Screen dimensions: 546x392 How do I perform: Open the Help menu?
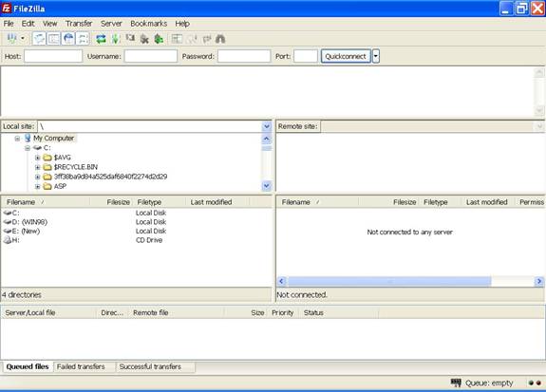click(182, 24)
